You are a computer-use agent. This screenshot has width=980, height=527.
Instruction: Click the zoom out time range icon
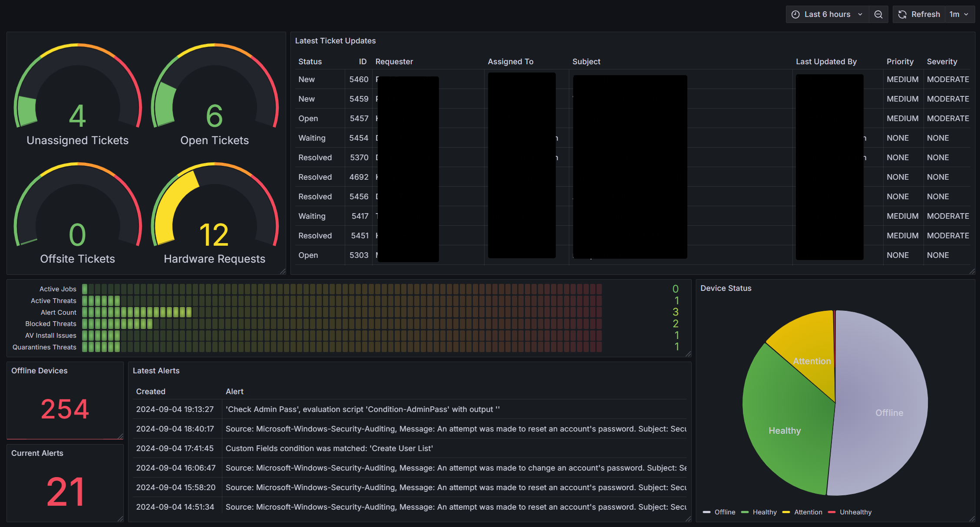[878, 14]
